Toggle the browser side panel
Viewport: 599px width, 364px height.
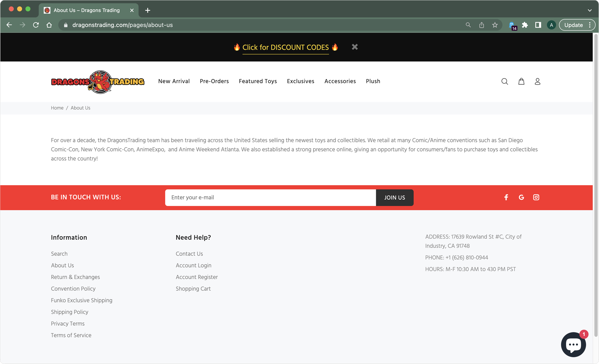(x=538, y=25)
